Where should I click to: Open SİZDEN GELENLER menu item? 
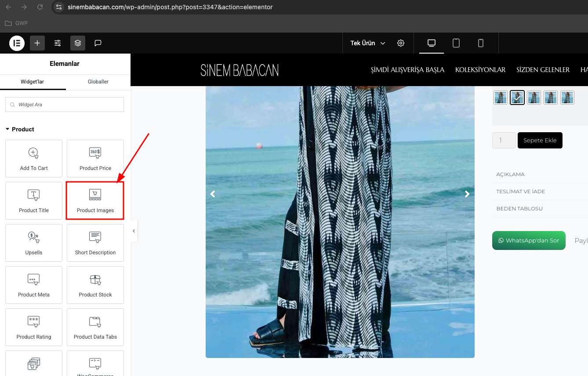[543, 70]
